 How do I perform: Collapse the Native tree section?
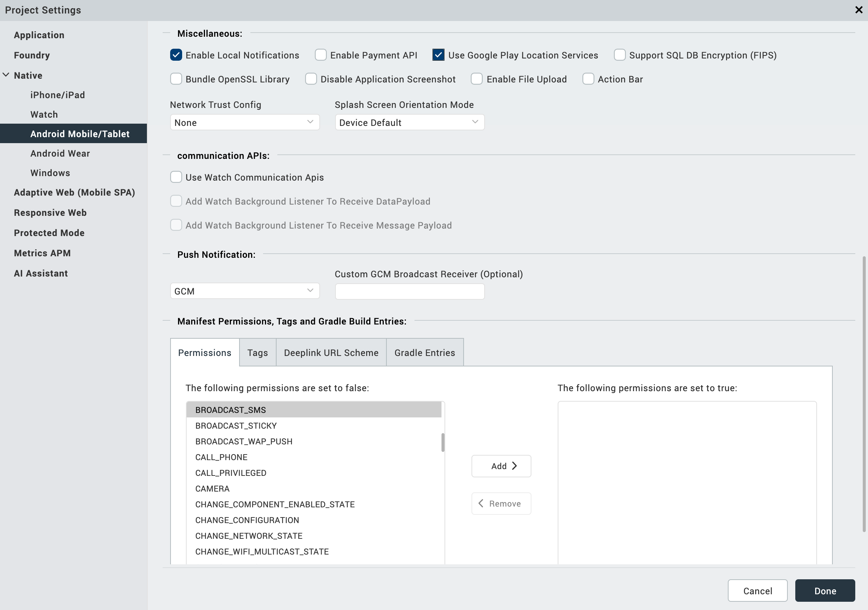(6, 75)
